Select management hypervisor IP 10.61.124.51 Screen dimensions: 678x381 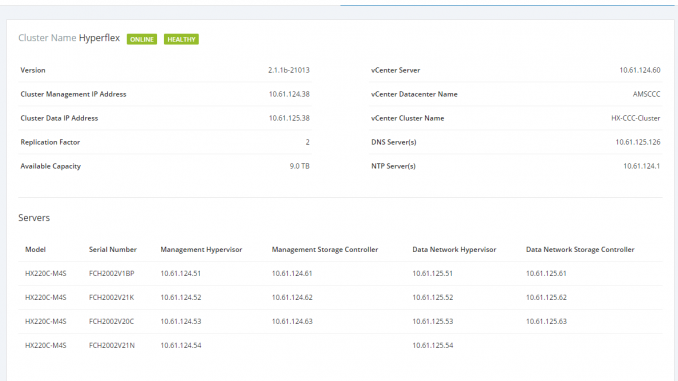181,274
